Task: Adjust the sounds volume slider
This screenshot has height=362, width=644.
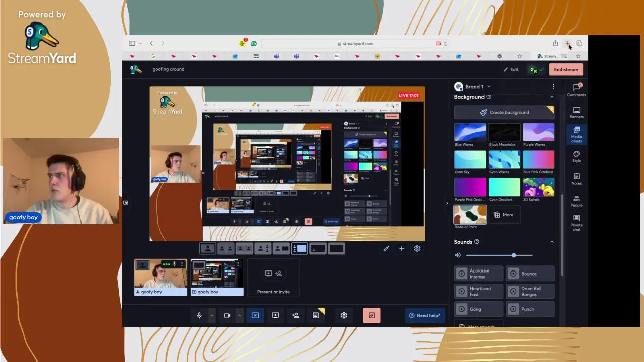Action: point(499,255)
